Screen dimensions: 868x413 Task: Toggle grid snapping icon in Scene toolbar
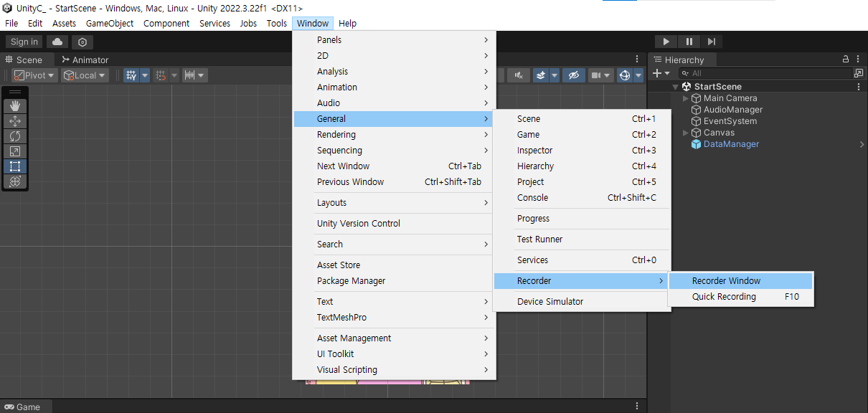coord(161,75)
